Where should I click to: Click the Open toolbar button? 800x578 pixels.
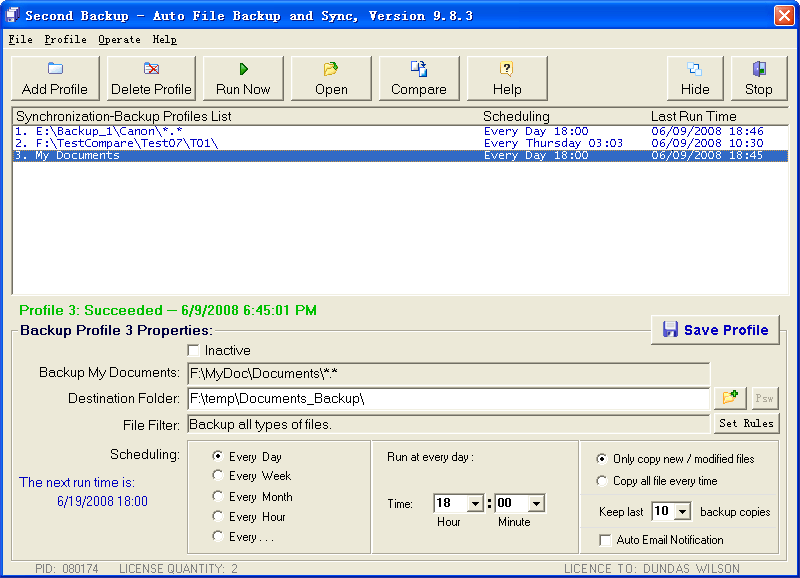pyautogui.click(x=331, y=78)
